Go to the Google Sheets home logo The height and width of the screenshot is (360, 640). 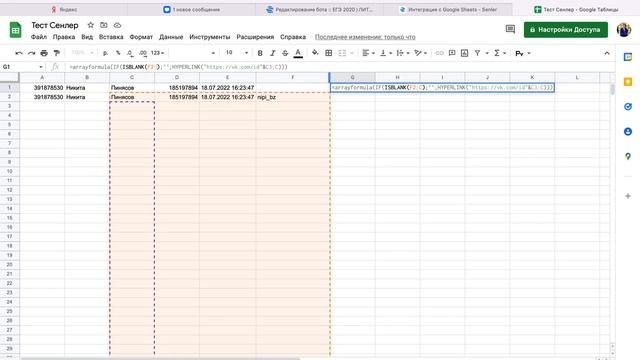[x=16, y=30]
